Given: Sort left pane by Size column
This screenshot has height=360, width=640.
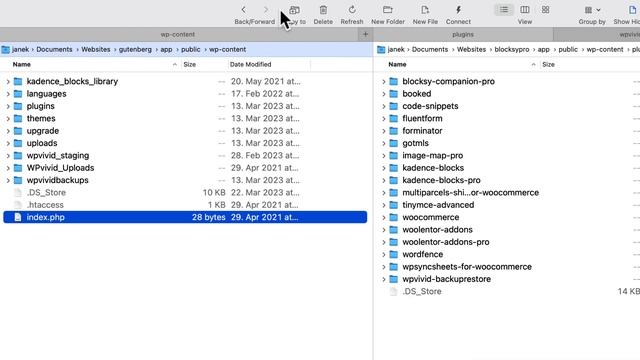Looking at the screenshot, I should (189, 64).
